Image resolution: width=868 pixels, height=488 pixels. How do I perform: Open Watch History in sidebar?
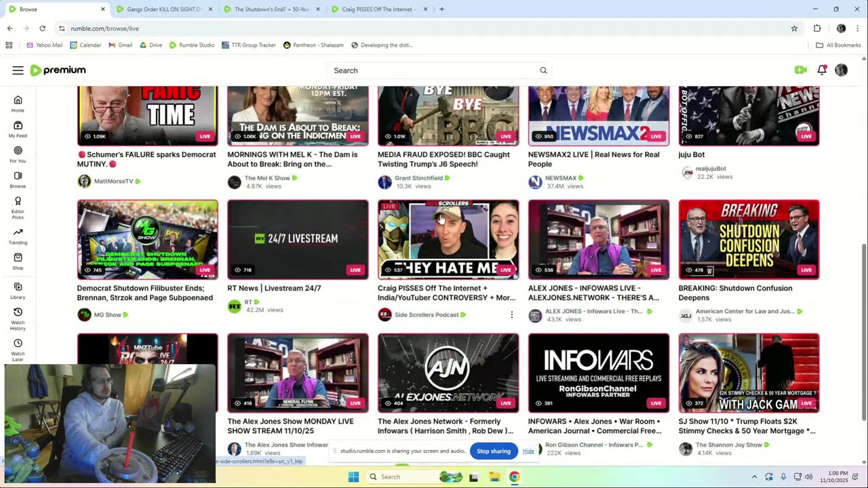click(18, 319)
